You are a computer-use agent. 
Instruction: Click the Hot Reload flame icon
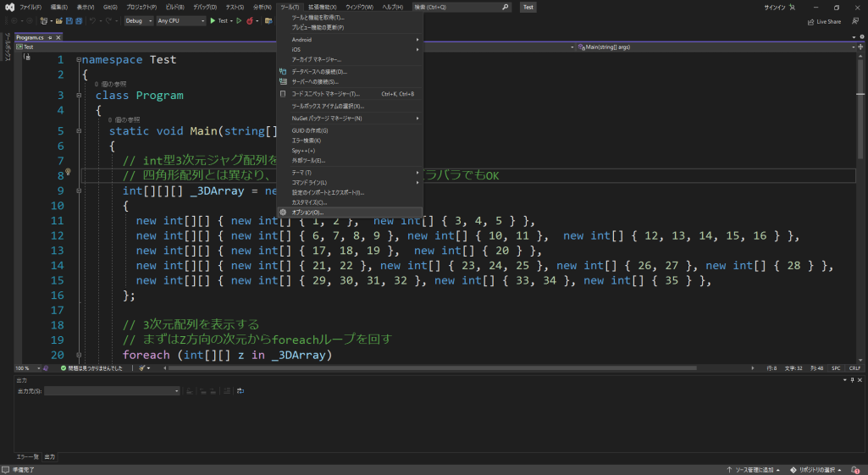250,21
